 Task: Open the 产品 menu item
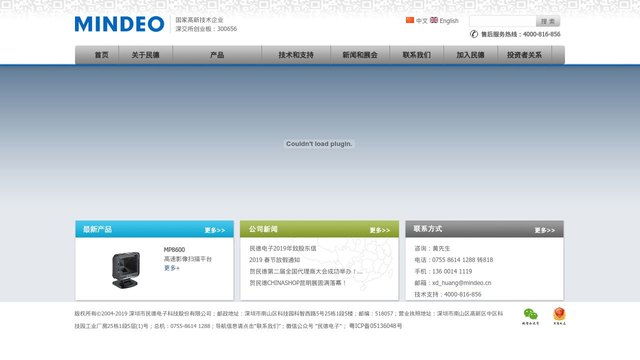[217, 55]
